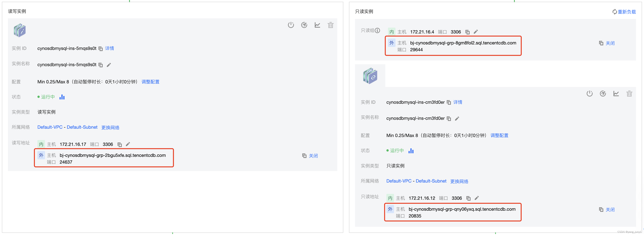Open status bar chart next to read-write 运行中
This screenshot has height=235, width=644.
62,97
